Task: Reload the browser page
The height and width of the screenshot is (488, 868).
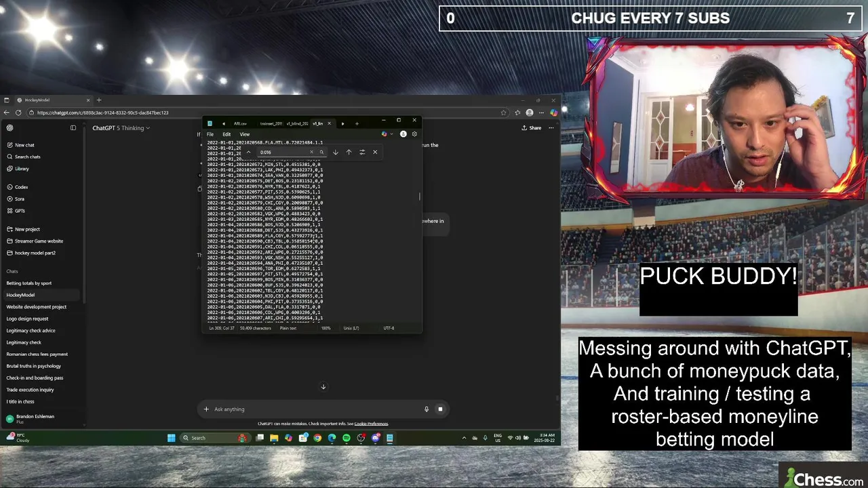Action: click(x=18, y=113)
